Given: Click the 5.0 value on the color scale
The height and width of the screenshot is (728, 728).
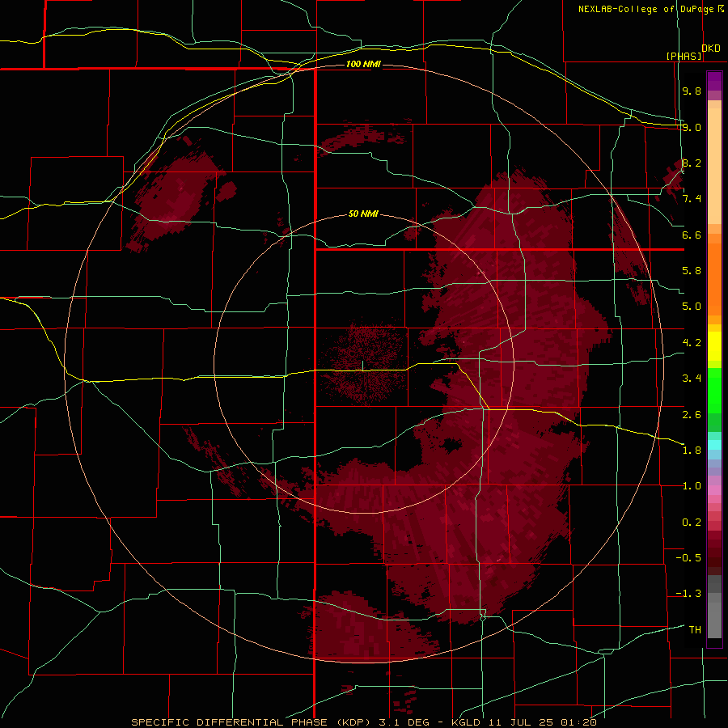Looking at the screenshot, I should [692, 307].
